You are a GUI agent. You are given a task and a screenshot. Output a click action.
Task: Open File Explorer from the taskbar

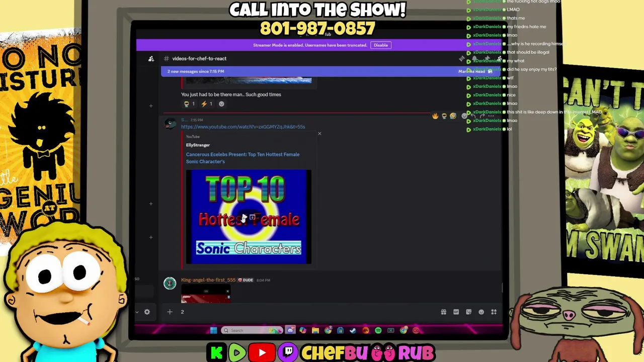coord(315,330)
